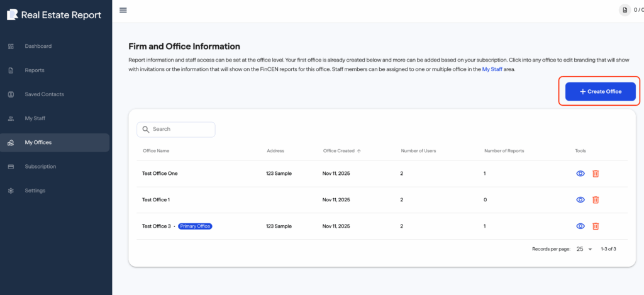Sort table by Office Name header
The height and width of the screenshot is (295, 644).
[156, 151]
